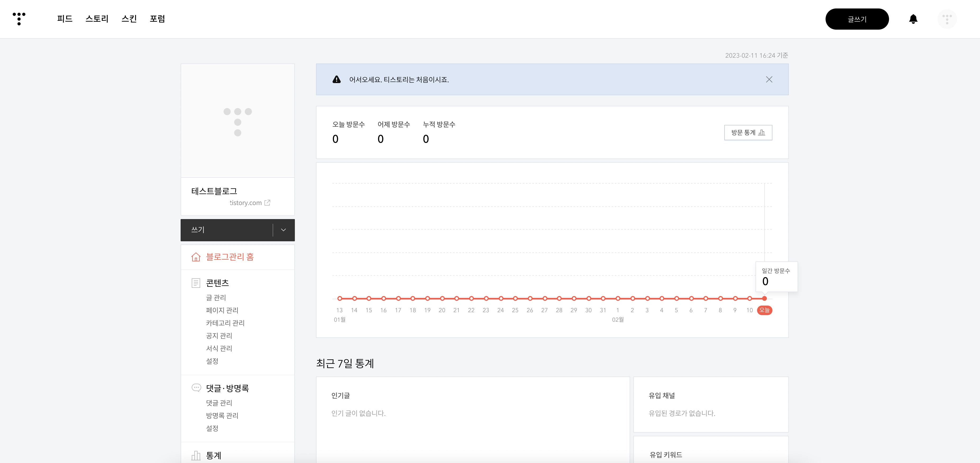Open 글 관리
Viewport: 980px width, 463px height.
click(216, 297)
